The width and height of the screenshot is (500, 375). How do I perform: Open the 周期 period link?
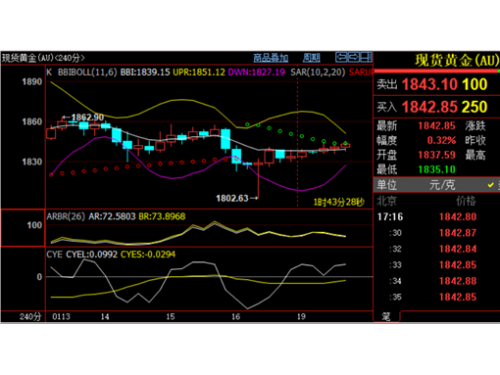(x=311, y=58)
